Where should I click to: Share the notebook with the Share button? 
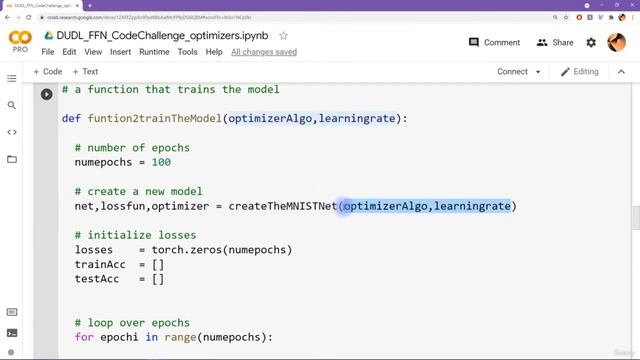(x=555, y=42)
